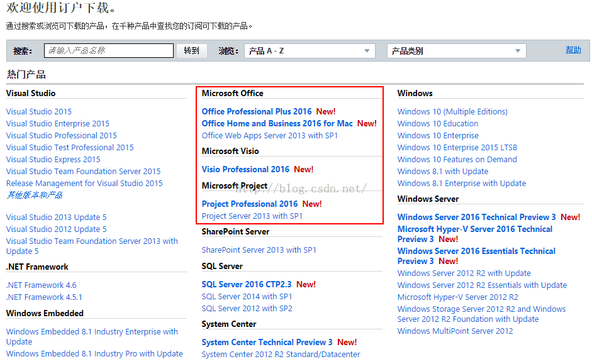Open Visual Studio Professional 2015 link
The image size is (592, 364).
(62, 135)
